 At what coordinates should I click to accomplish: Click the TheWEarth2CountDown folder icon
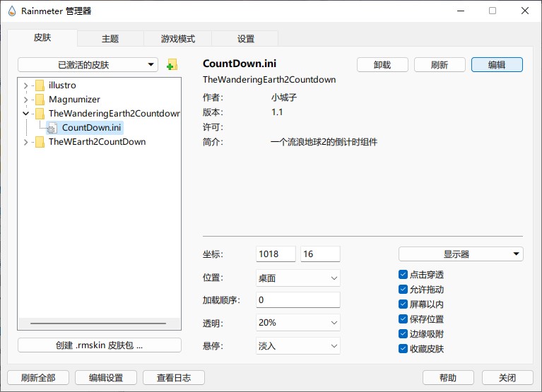click(x=40, y=142)
